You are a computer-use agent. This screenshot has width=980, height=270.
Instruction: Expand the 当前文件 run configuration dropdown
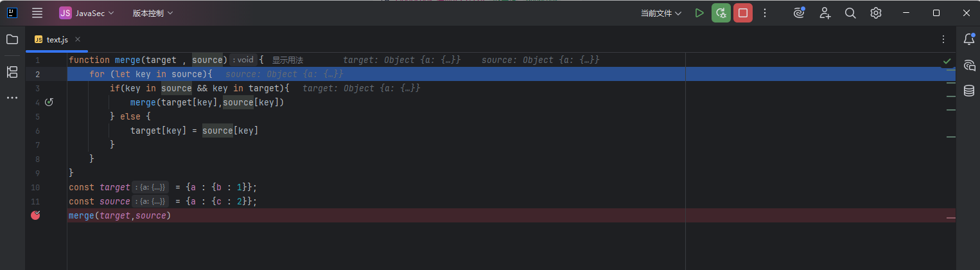click(x=661, y=13)
